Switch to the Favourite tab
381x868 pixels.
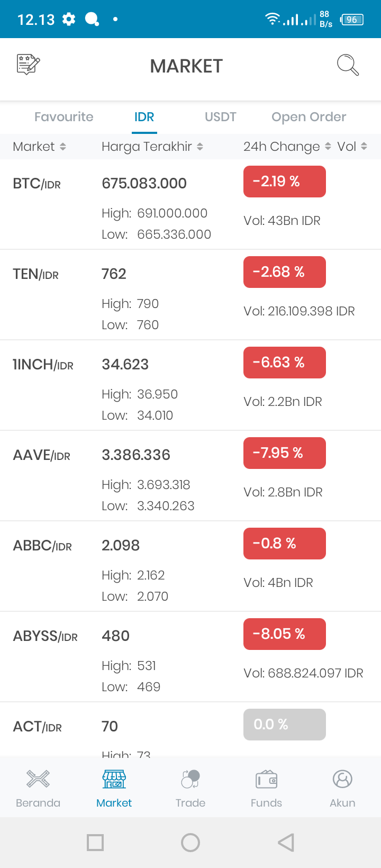[x=64, y=117]
